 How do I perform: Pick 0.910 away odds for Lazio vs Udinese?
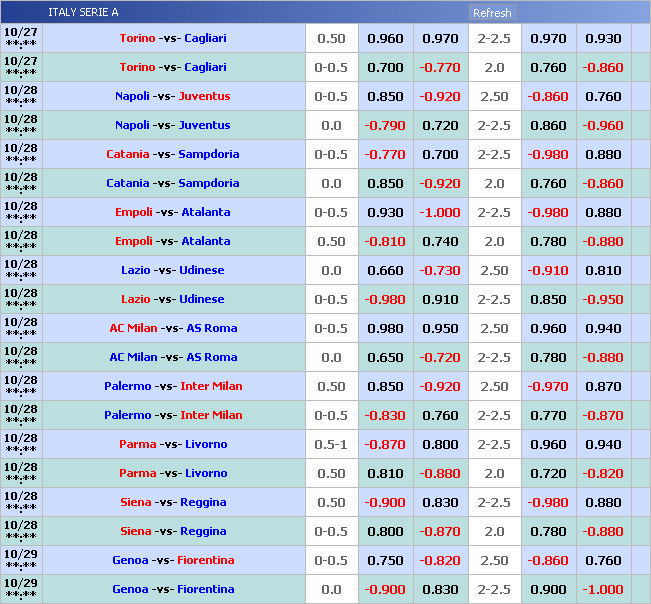440,300
